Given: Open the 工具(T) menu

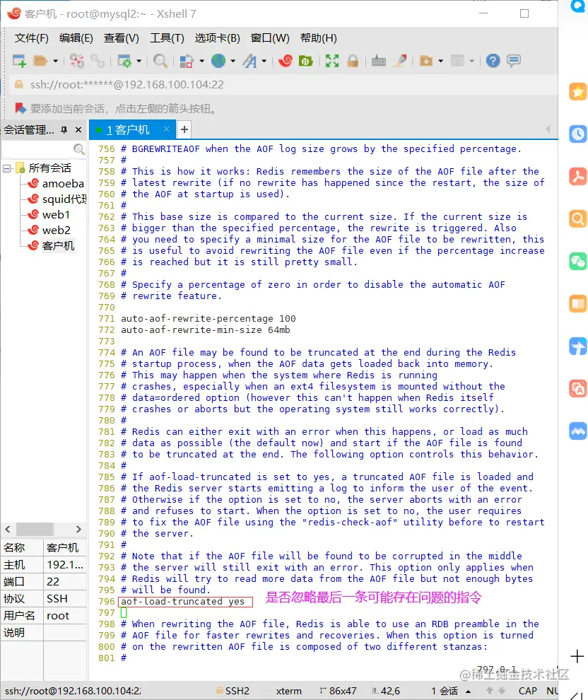Looking at the screenshot, I should click(167, 38).
